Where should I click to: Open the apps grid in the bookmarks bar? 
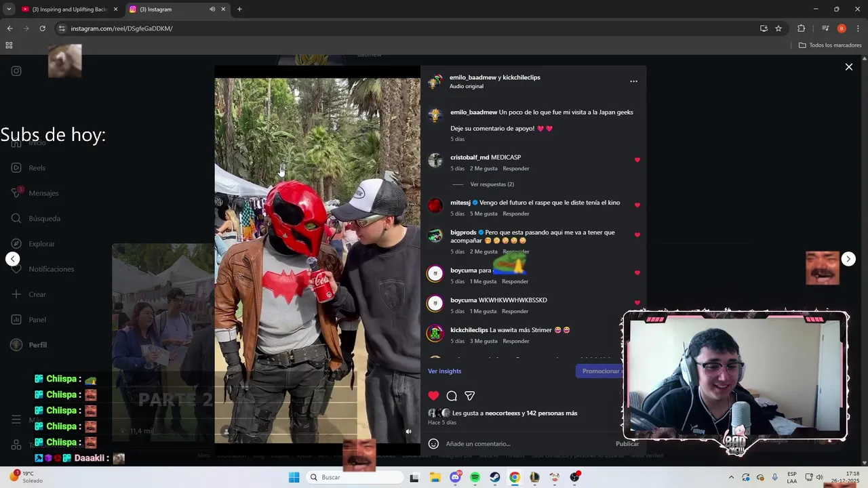click(9, 45)
